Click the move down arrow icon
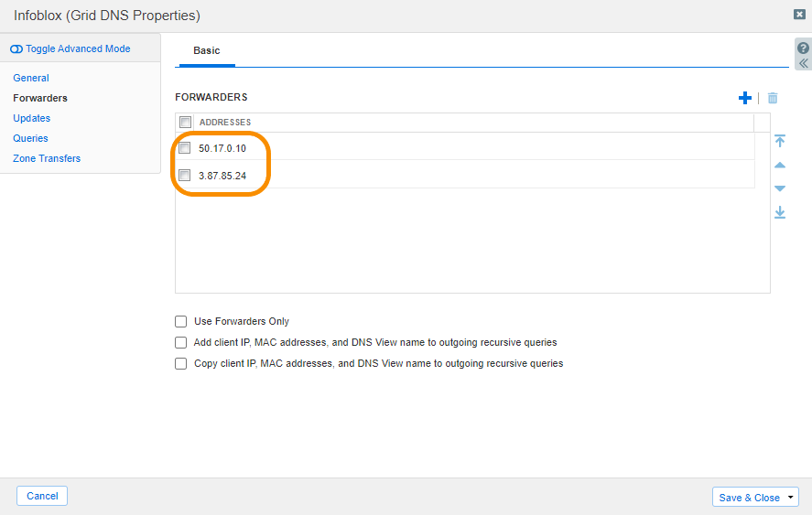The width and height of the screenshot is (812, 515). click(x=780, y=188)
